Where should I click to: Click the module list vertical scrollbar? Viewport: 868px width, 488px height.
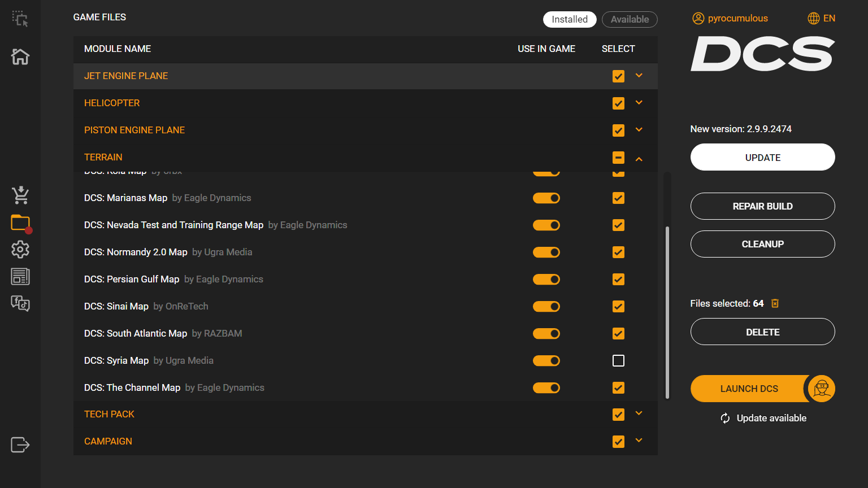[667, 312]
